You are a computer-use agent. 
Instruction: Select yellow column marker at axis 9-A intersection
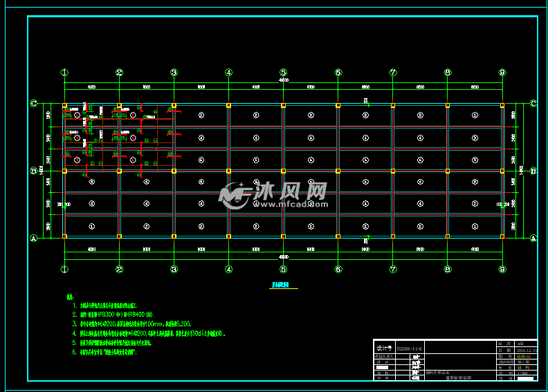502,237
